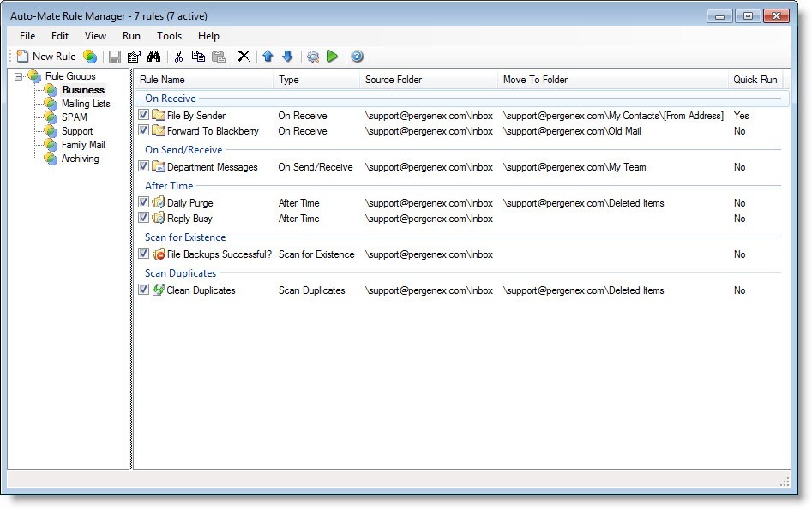Open the Run menu
812x509 pixels.
pos(130,36)
